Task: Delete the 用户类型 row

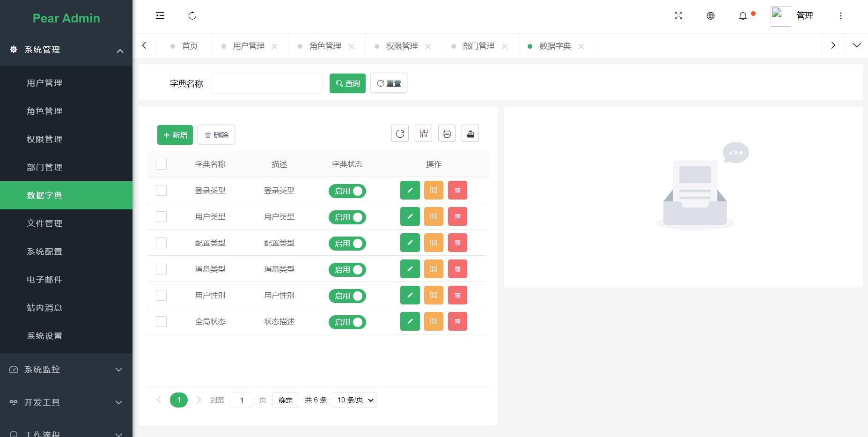Action: tap(457, 216)
